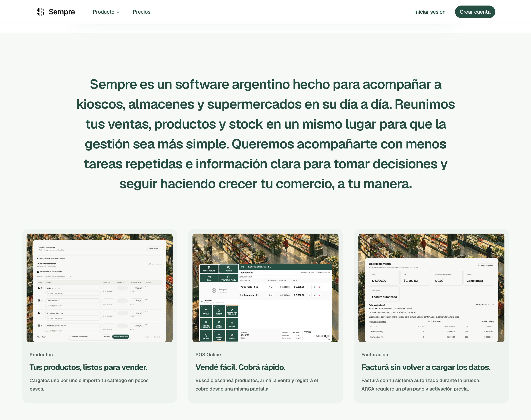The width and height of the screenshot is (531, 420).
Task: Click the 'Factura autorizada' status card
Action: point(384,294)
